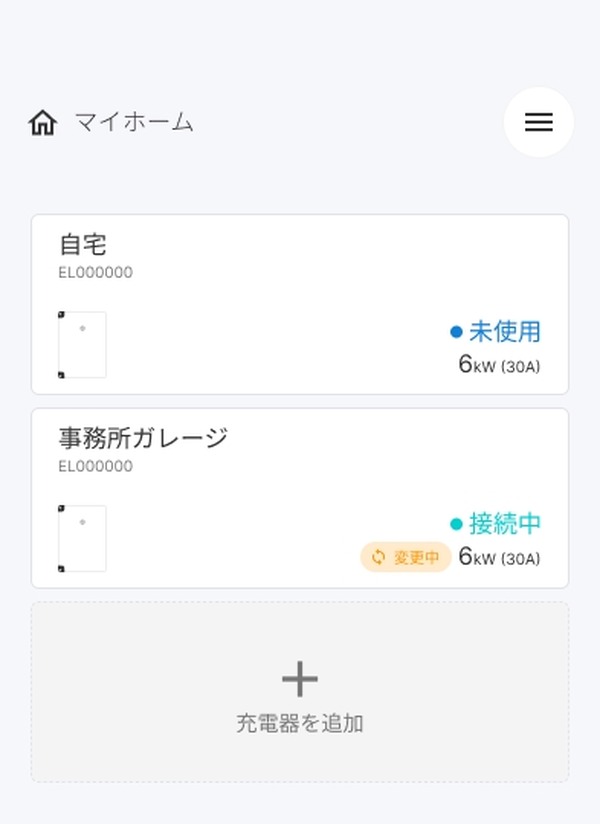
Task: Click 6kW (30A) on 自宅 card
Action: [499, 365]
